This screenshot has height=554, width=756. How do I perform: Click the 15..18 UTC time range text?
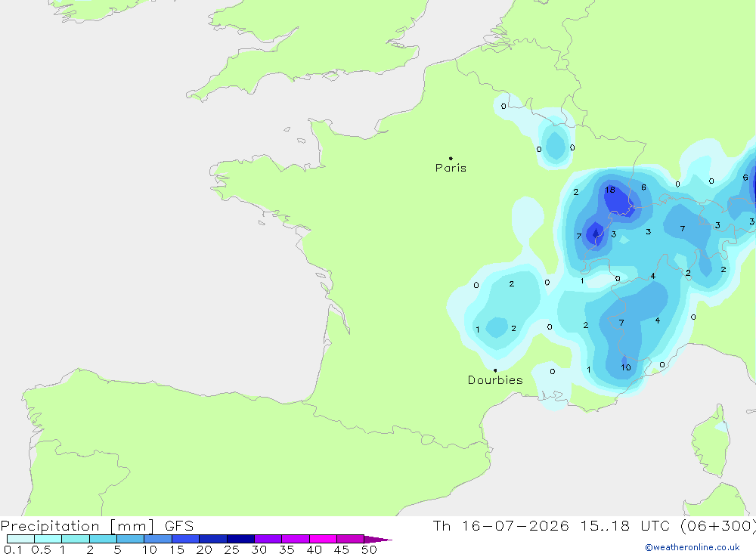(x=625, y=526)
